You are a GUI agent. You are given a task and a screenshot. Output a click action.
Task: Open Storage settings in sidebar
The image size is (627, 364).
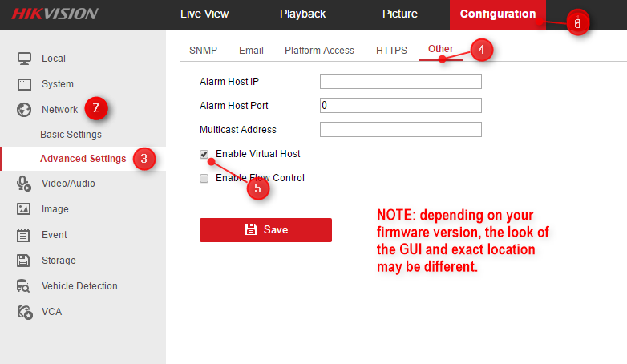point(59,261)
